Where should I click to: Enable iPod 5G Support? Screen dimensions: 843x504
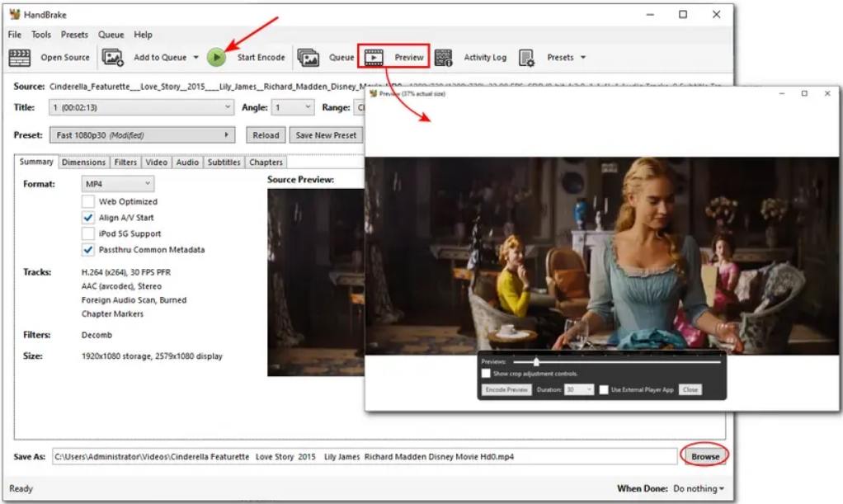(x=88, y=233)
